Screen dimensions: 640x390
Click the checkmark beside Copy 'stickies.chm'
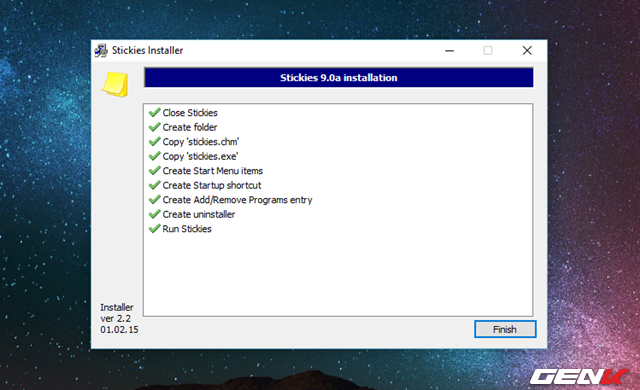[x=154, y=142]
